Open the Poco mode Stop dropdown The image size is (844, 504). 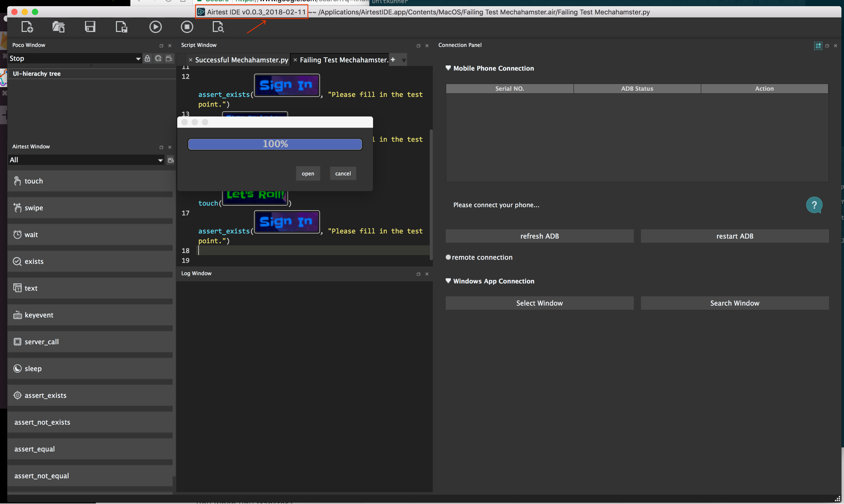click(x=75, y=58)
